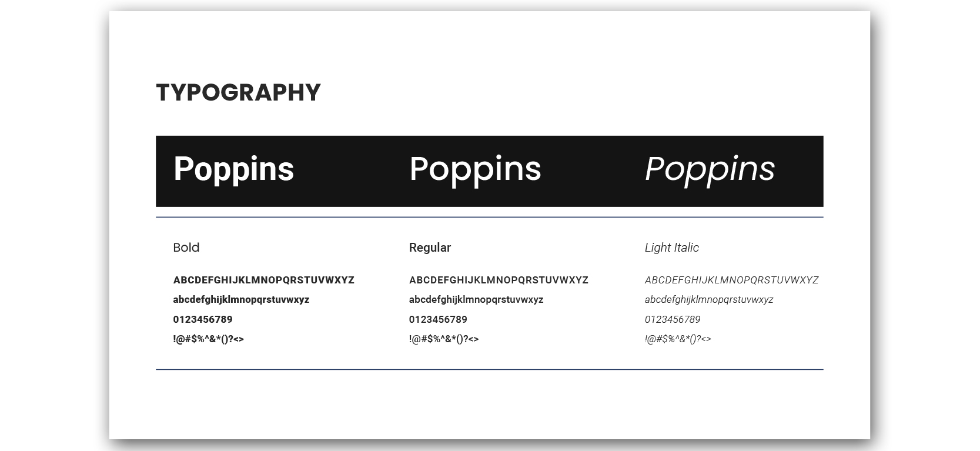Image resolution: width=980 pixels, height=451 pixels.
Task: Click the Regular column symbols line
Action: click(x=444, y=339)
